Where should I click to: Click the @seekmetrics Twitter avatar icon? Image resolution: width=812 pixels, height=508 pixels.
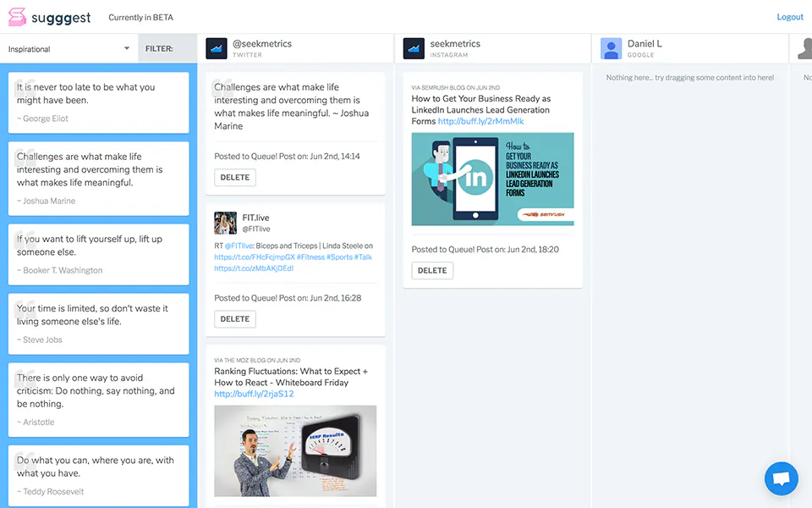(217, 49)
